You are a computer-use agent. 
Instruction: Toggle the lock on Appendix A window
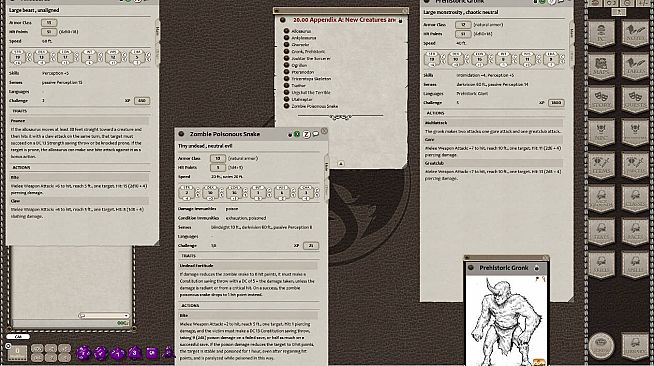coord(400,20)
